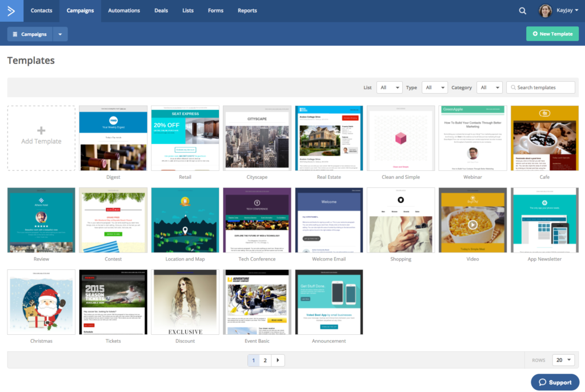Click the ActiveCampaign arrow logo icon
Viewport: 585px width, 392px height.
(x=11, y=10)
